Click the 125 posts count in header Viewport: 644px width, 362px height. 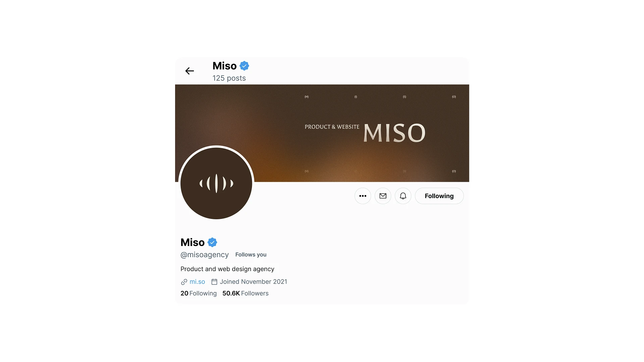[x=229, y=78]
